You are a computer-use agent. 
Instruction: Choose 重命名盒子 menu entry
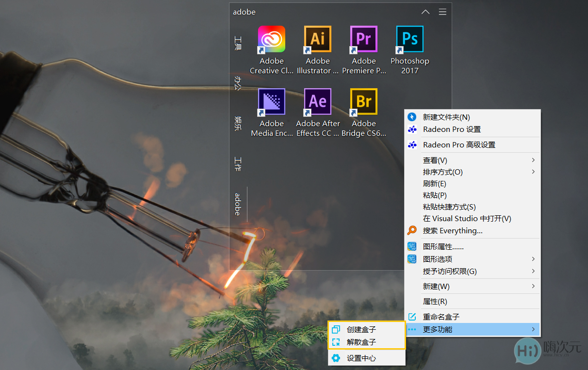pos(441,317)
